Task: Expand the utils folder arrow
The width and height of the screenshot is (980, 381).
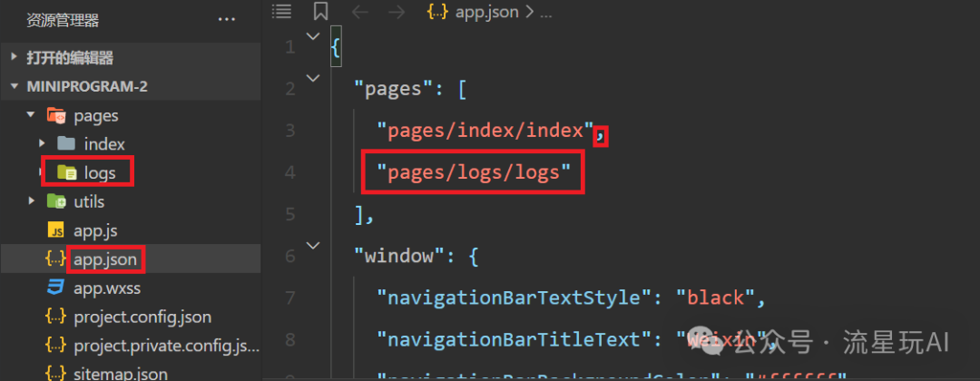Action: click(x=31, y=201)
